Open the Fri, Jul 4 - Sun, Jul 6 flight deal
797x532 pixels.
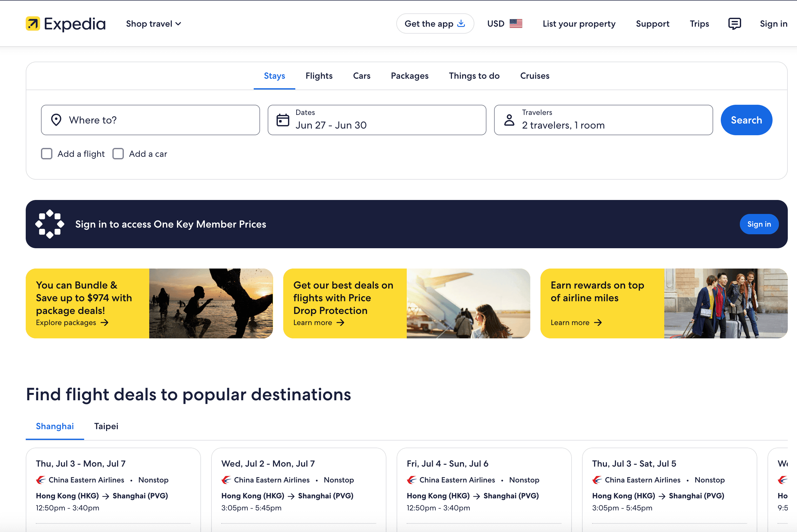pos(484,489)
